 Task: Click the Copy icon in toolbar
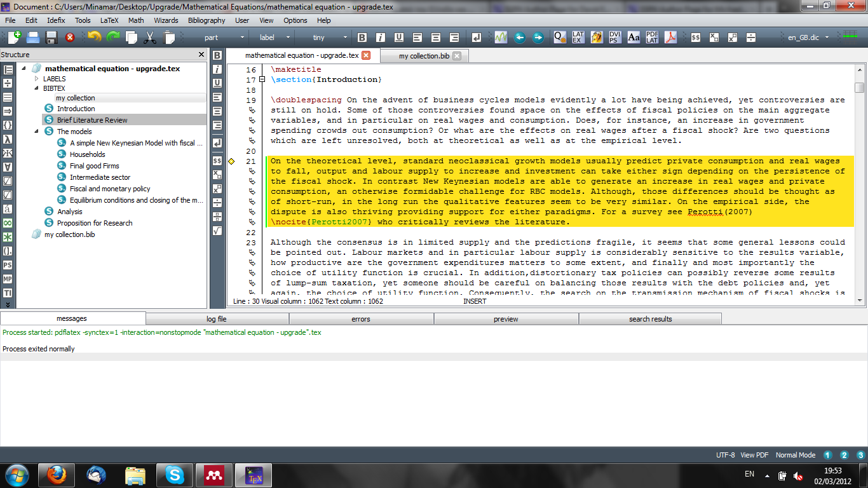132,37
